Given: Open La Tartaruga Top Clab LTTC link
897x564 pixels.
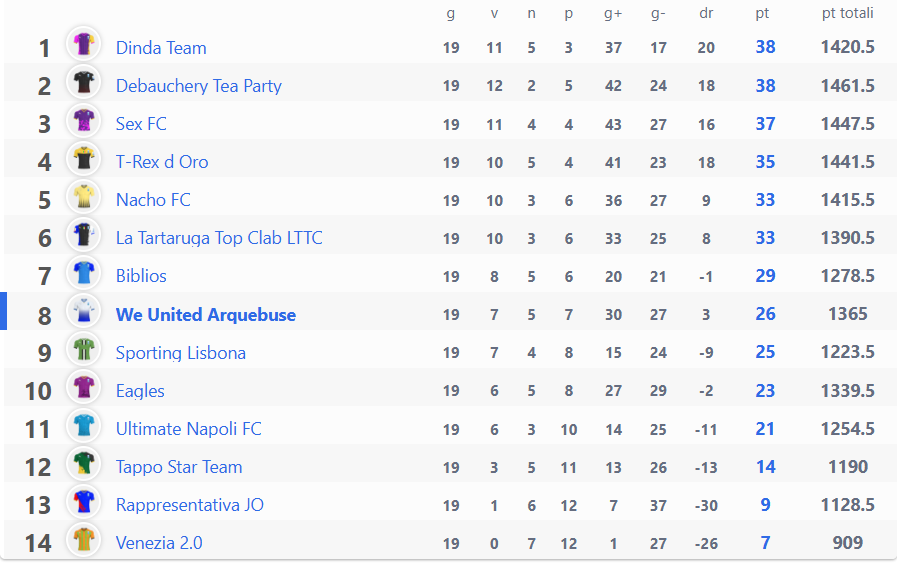Looking at the screenshot, I should pos(219,238).
